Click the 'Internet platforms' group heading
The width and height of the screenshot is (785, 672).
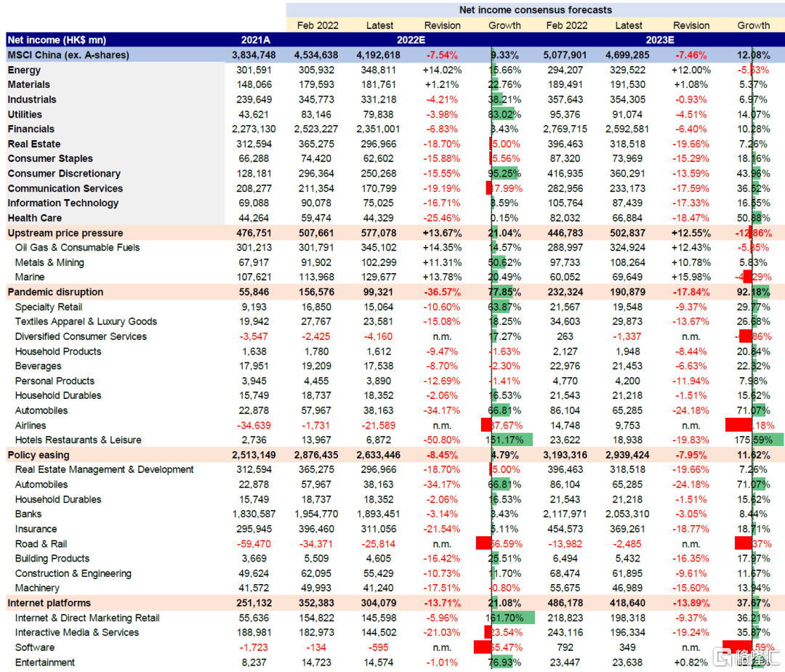tap(49, 603)
